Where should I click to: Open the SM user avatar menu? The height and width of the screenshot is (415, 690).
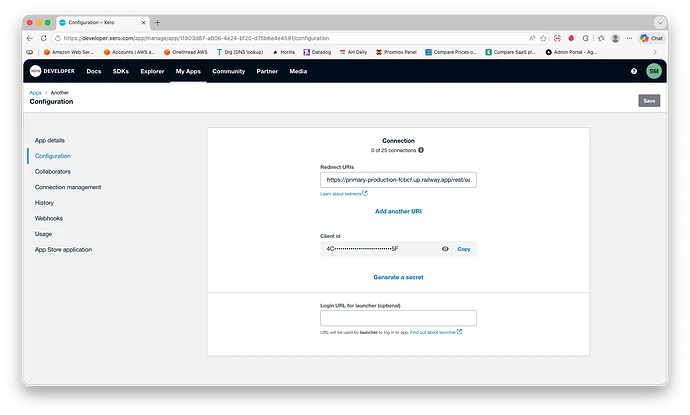pos(653,71)
